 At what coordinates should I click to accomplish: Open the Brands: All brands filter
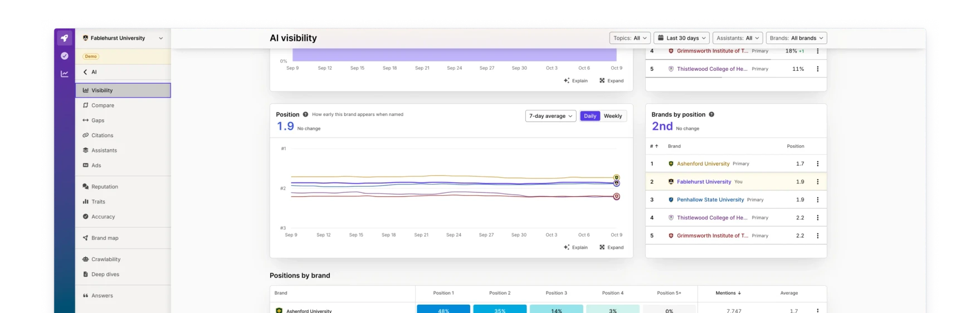[796, 38]
